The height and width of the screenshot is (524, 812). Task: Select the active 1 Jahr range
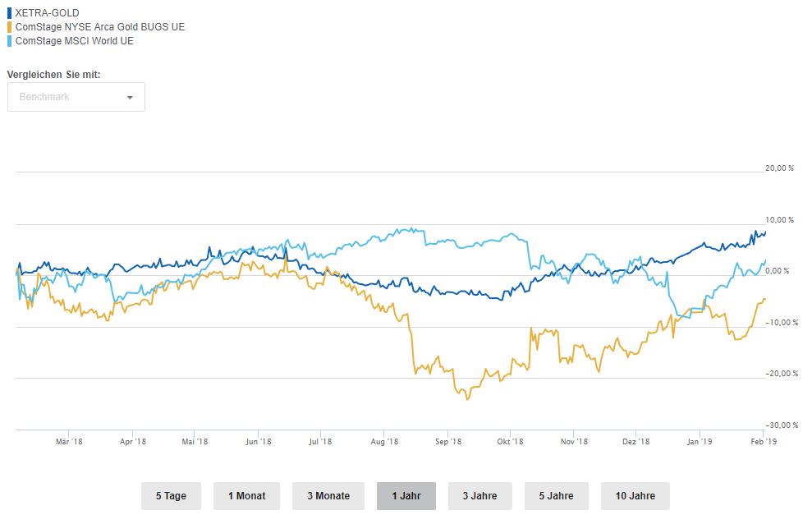(x=406, y=496)
